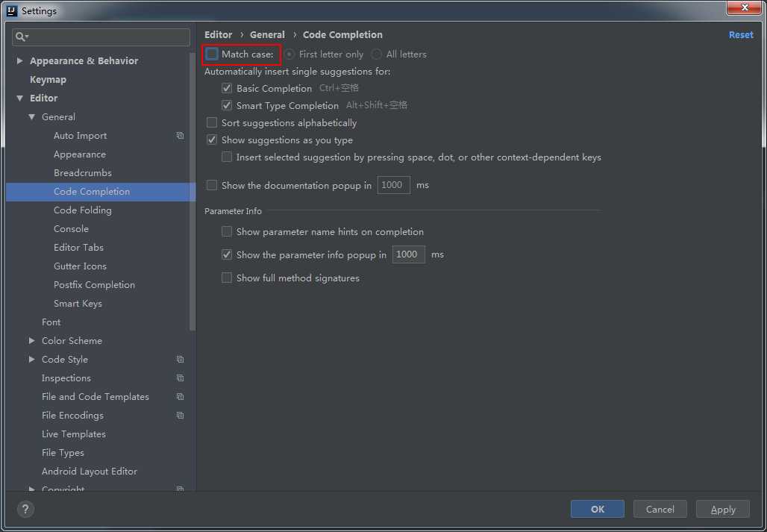The height and width of the screenshot is (532, 767).
Task: Open the Font settings page
Action: pyautogui.click(x=51, y=322)
